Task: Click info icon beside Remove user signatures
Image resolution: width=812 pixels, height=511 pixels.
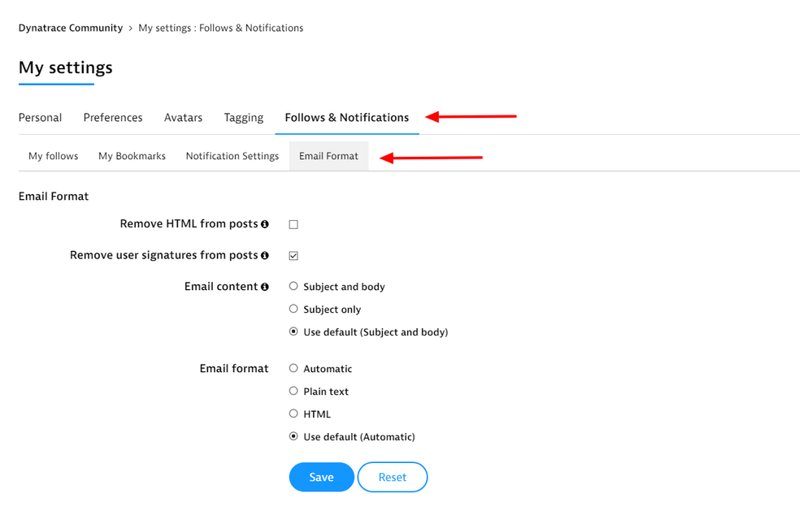Action: 265,255
